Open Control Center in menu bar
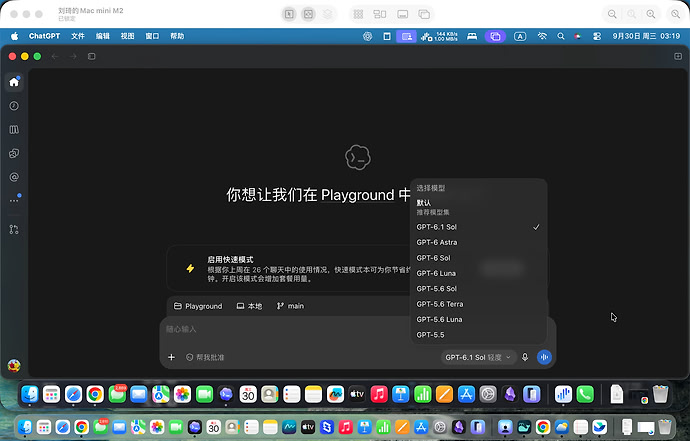 [x=597, y=37]
